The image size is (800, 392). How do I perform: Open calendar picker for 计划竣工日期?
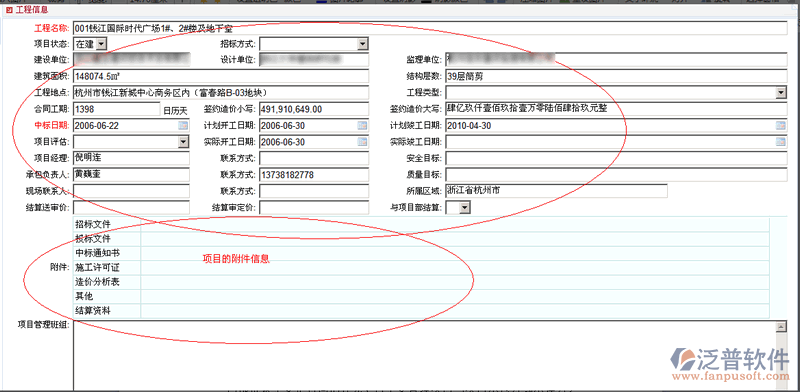(x=781, y=126)
